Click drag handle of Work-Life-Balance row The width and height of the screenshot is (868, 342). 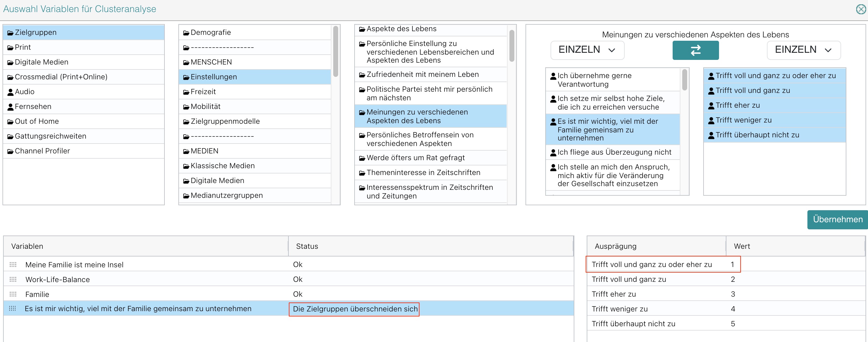pos(13,279)
